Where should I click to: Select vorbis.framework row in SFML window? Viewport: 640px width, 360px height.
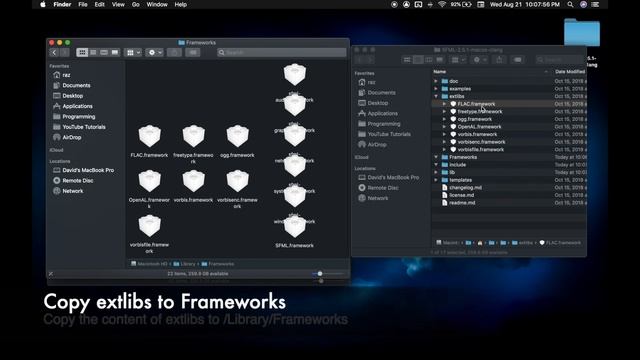509,134
